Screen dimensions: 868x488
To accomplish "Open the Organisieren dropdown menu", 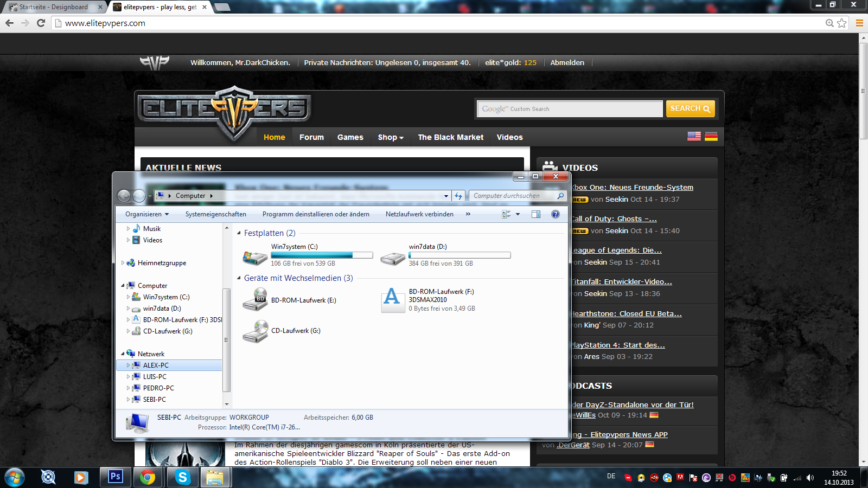I will point(147,214).
